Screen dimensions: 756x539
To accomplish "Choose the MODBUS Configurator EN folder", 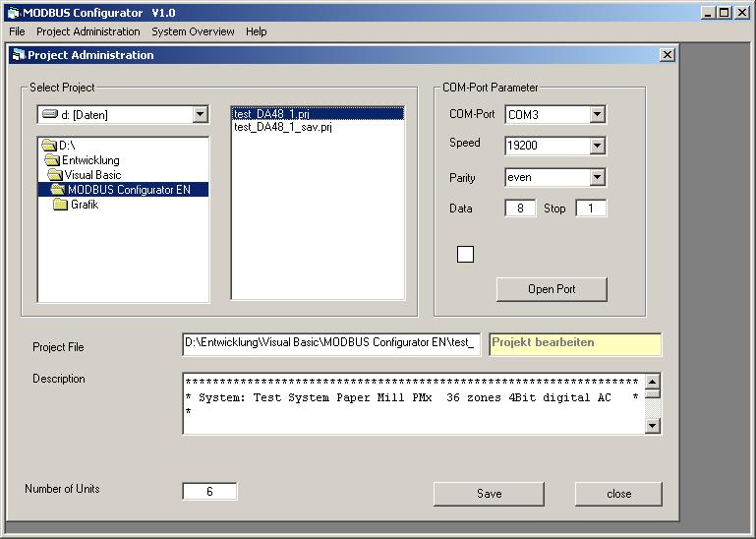I will point(128,190).
